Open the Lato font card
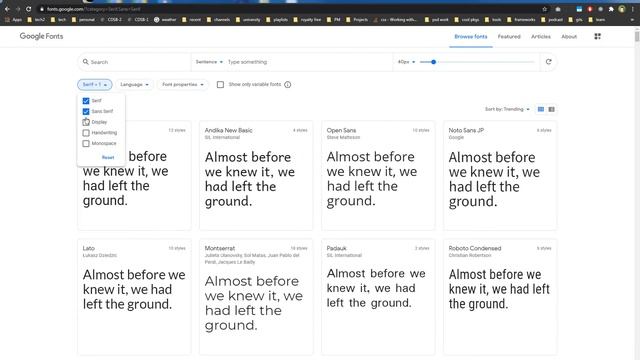The width and height of the screenshot is (640, 360). pos(134,297)
